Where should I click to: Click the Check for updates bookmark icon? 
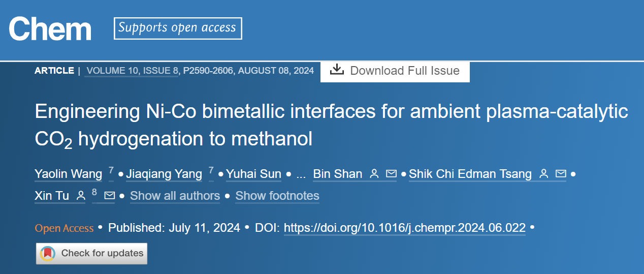tap(48, 253)
